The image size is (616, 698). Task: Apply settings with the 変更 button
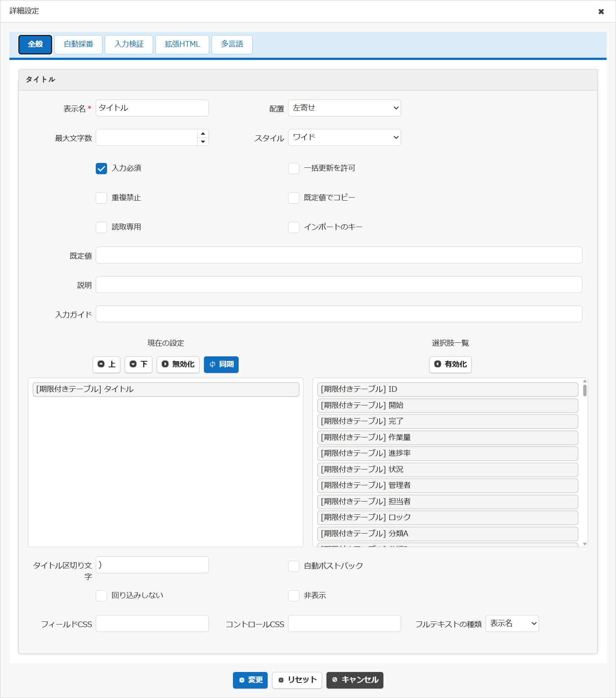[250, 680]
